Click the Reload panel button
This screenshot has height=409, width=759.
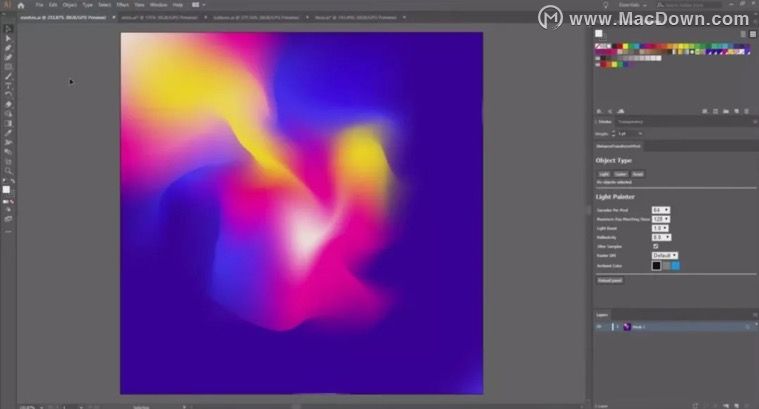pyautogui.click(x=609, y=280)
